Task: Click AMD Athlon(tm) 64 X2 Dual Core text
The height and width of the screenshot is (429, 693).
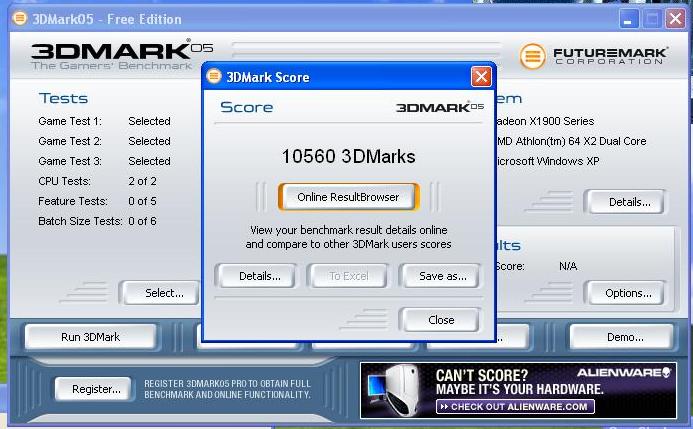Action: point(571,141)
